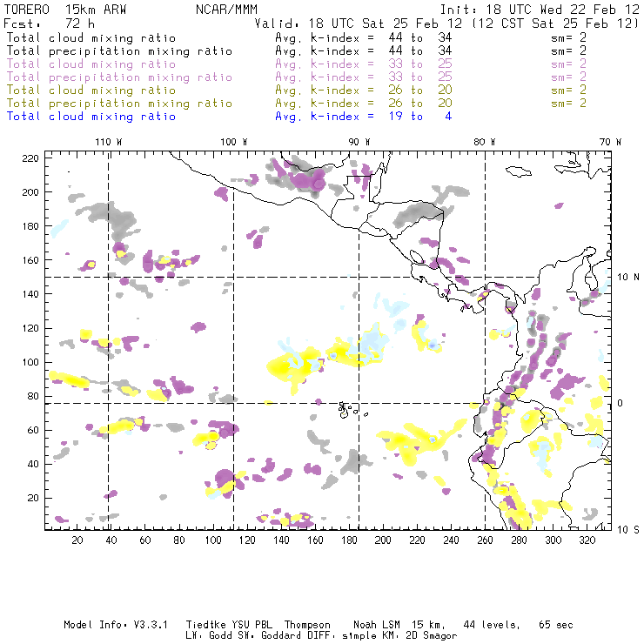The width and height of the screenshot is (644, 644).
Task: Click '160' on the bottom axis
Action: tap(315, 540)
